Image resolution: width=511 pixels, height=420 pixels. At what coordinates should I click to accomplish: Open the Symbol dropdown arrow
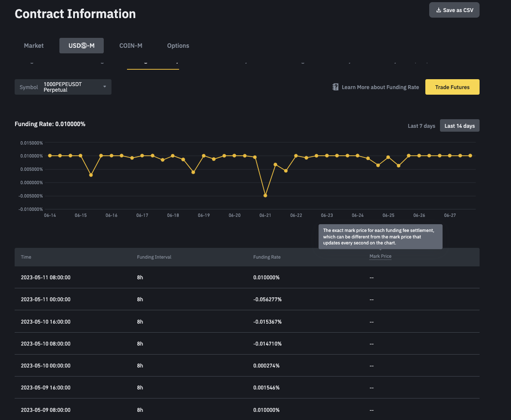point(105,86)
